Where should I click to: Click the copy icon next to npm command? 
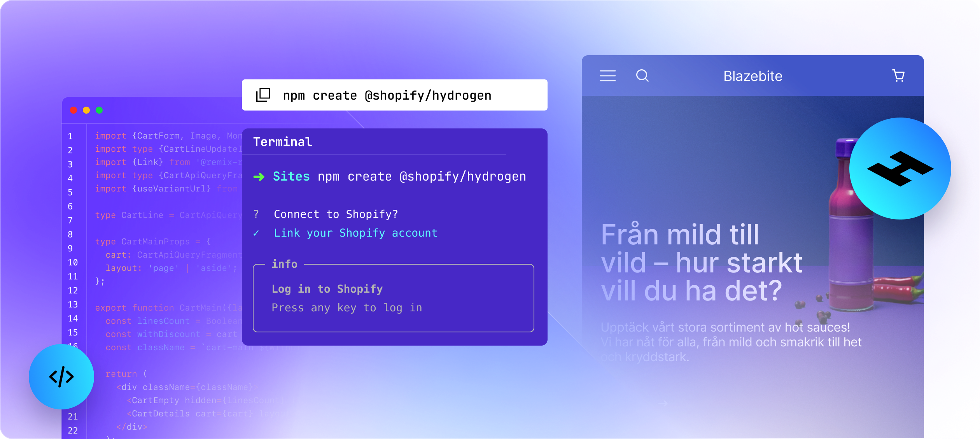tap(262, 95)
